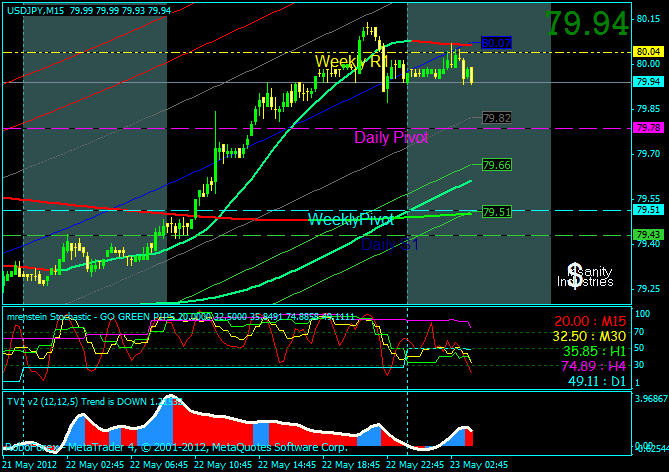Click the 22 May 06:45 time axis label

[x=159, y=465]
